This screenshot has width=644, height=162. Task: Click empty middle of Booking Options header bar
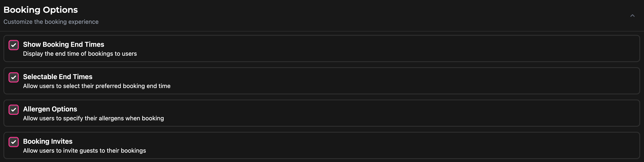(325, 16)
